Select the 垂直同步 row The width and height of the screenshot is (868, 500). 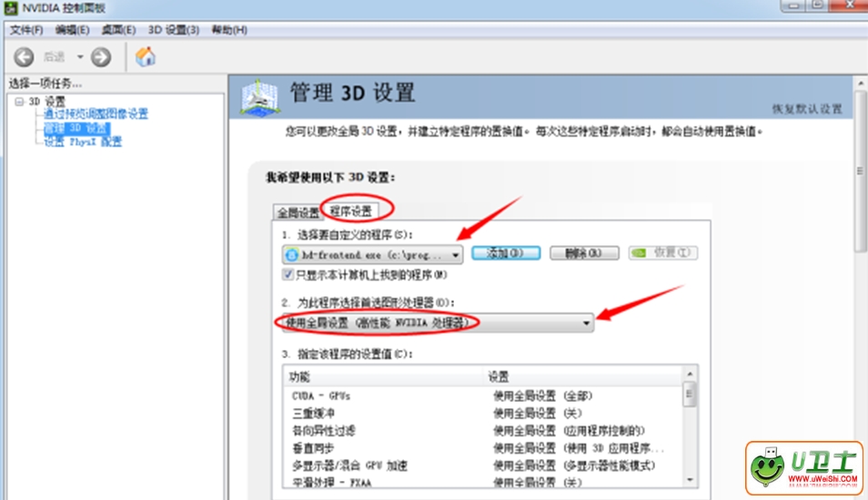click(483, 448)
